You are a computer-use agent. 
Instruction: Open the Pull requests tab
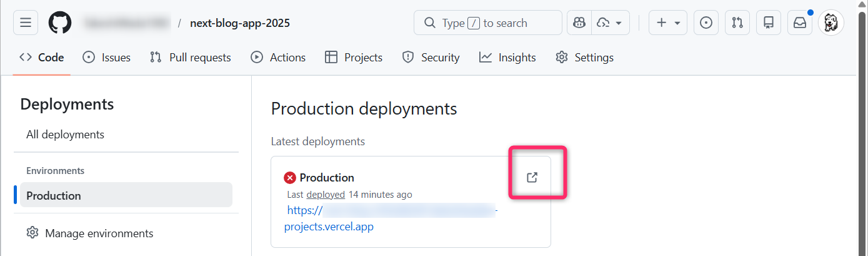pyautogui.click(x=191, y=58)
